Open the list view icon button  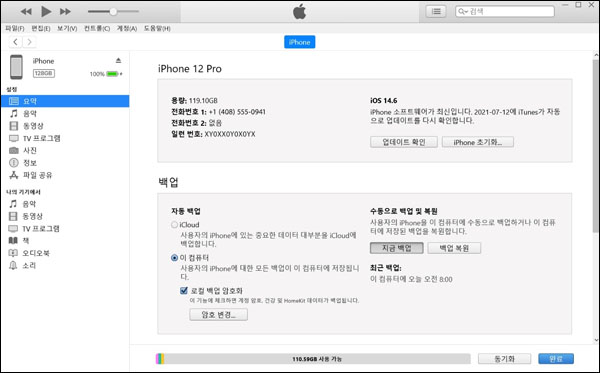click(436, 11)
